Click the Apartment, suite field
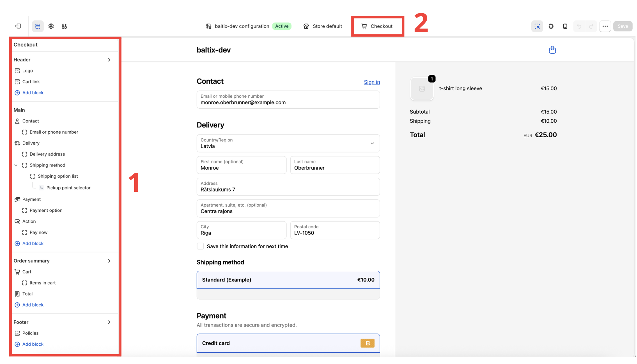This screenshot has width=637, height=364. [x=288, y=208]
